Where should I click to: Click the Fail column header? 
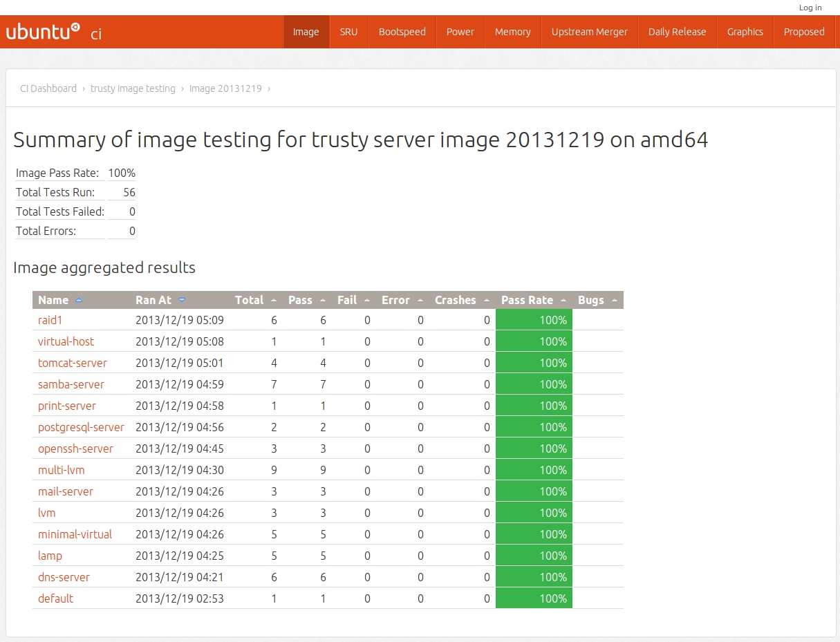[354, 300]
